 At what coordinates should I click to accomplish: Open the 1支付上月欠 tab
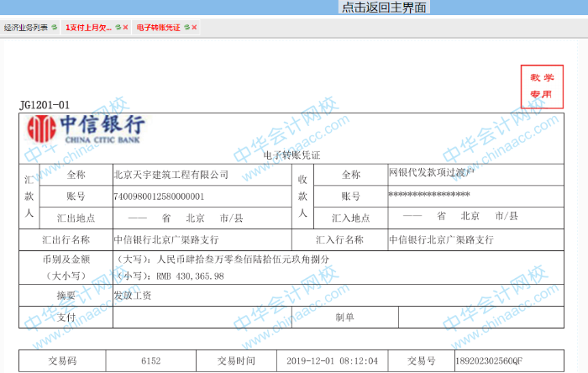87,28
